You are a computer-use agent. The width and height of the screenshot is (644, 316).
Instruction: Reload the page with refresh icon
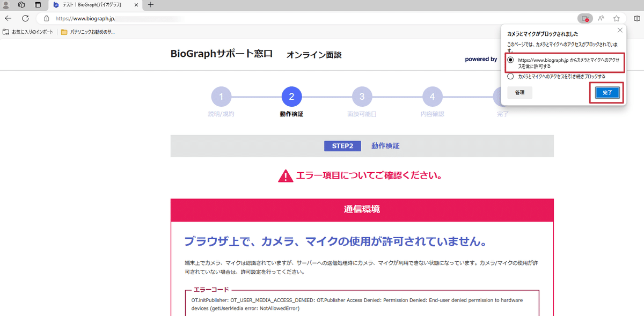pyautogui.click(x=25, y=18)
